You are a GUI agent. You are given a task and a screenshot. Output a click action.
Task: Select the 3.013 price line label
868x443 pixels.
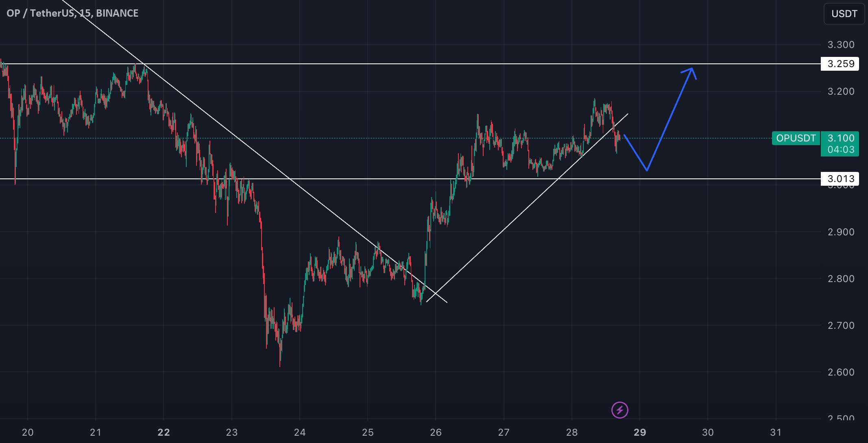pyautogui.click(x=840, y=179)
